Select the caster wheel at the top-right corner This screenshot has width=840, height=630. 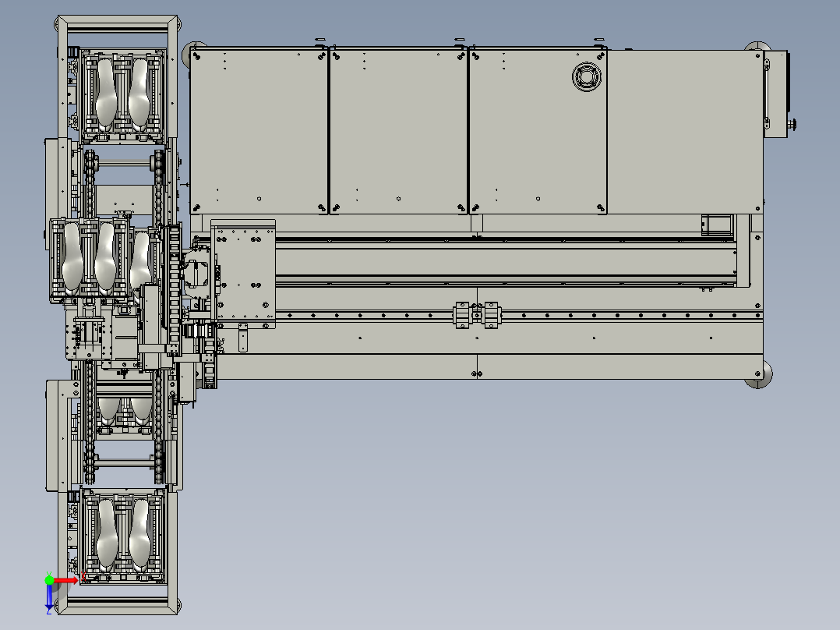[757, 46]
